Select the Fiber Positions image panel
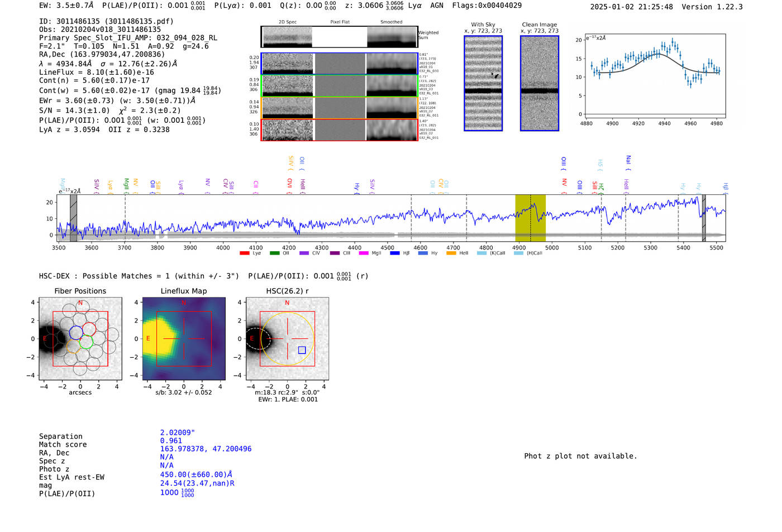This screenshot has width=782, height=532. coord(80,338)
